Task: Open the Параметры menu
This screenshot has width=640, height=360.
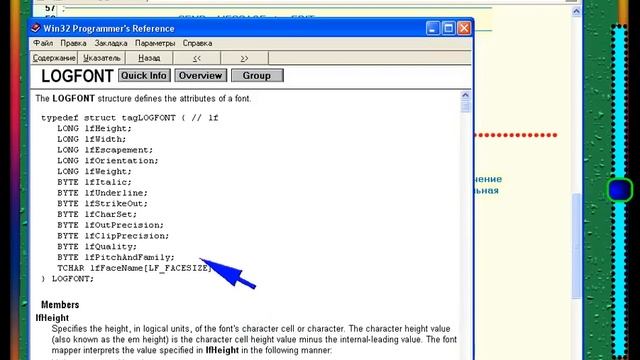Action: [x=155, y=43]
